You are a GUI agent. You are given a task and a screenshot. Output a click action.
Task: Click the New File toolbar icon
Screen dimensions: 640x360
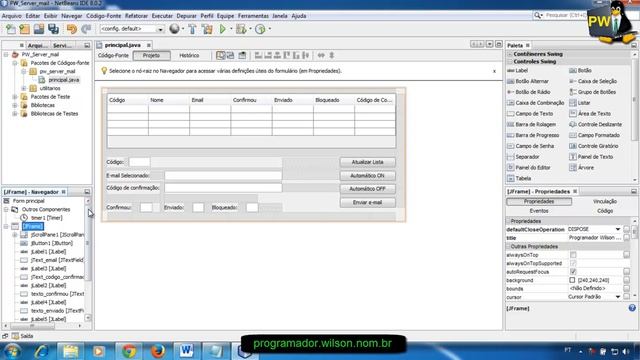(x=11, y=29)
